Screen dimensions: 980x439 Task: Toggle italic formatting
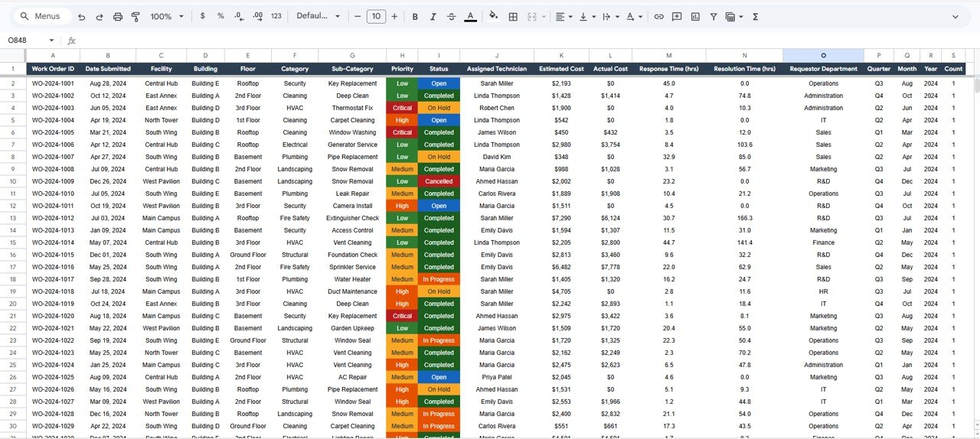(433, 16)
